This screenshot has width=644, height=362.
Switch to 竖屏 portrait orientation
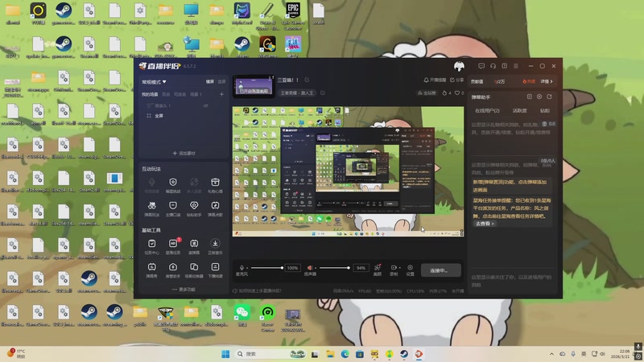(221, 82)
